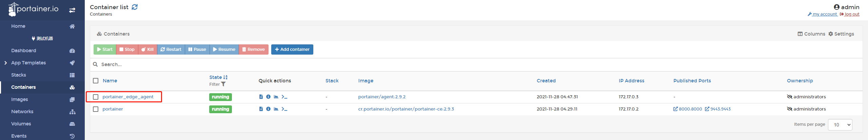Select all containers checkbox in header
This screenshot has height=140, width=868.
pyautogui.click(x=96, y=81)
